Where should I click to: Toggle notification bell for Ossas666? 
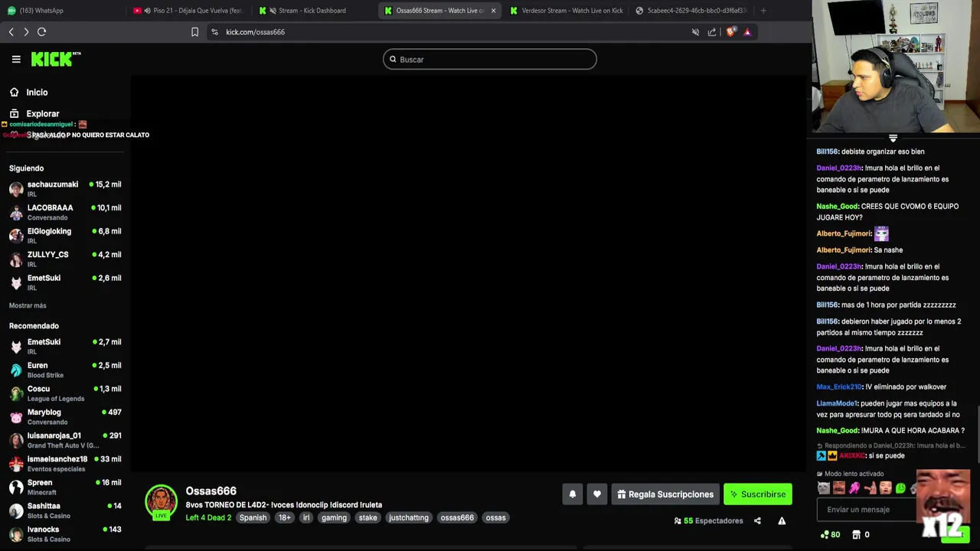[573, 494]
